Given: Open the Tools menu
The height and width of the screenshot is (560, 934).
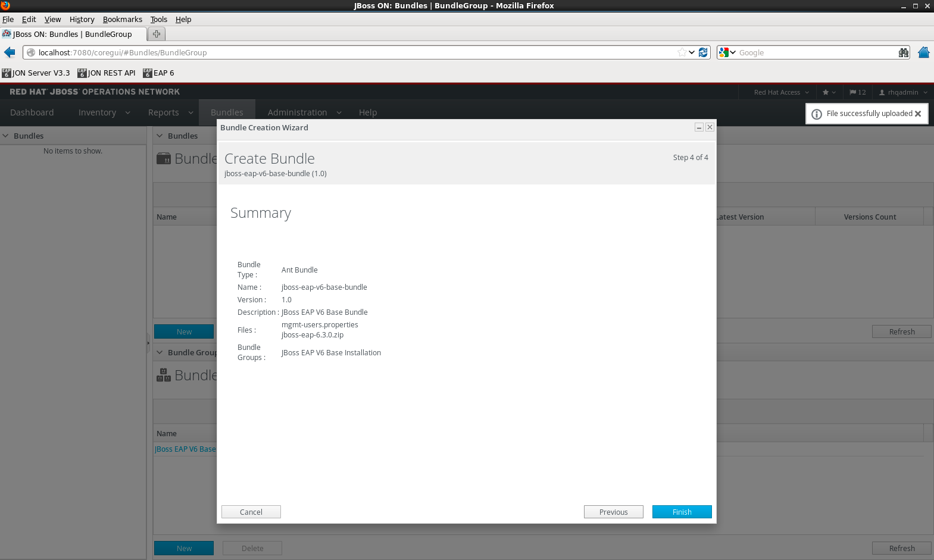Looking at the screenshot, I should pos(159,19).
